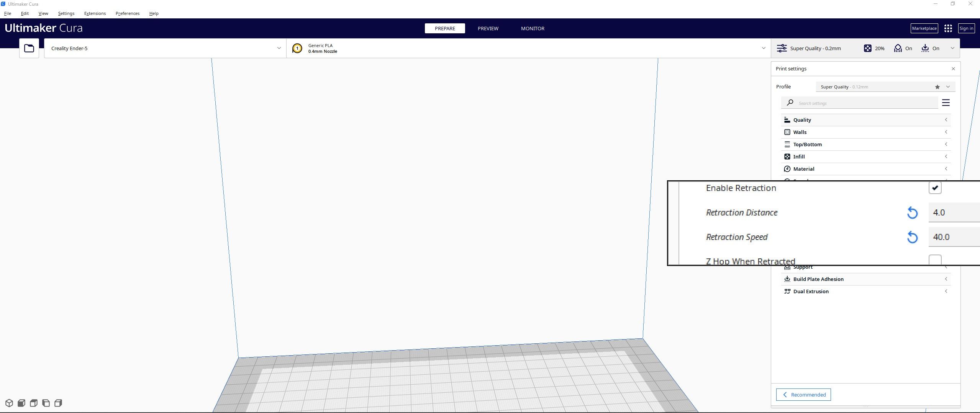Click the Retraction Distance 4.0 field
Viewport: 980px width, 413px height.
[954, 212]
